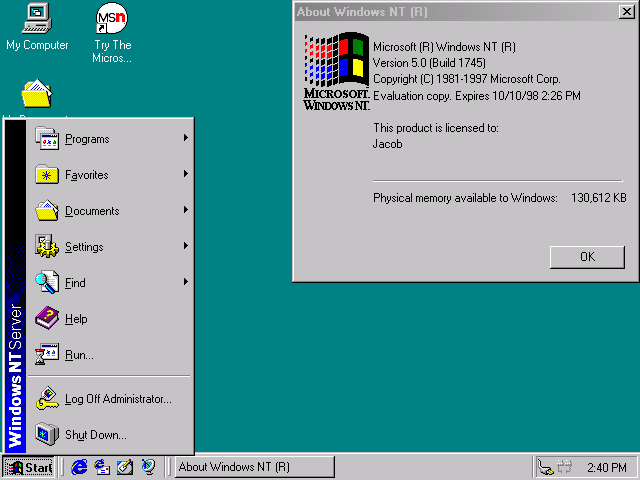Click the Microsoft Windows NT logo image
The width and height of the screenshot is (640, 480).
[336, 71]
